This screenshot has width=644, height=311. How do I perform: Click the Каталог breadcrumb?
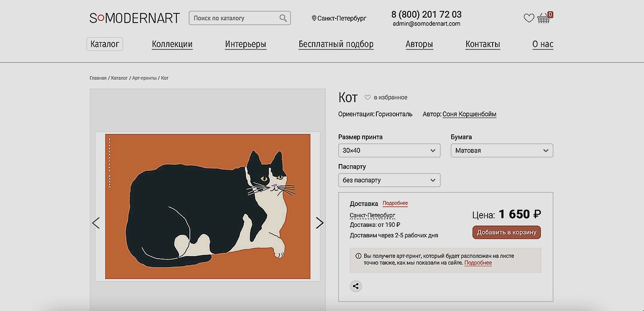click(120, 78)
